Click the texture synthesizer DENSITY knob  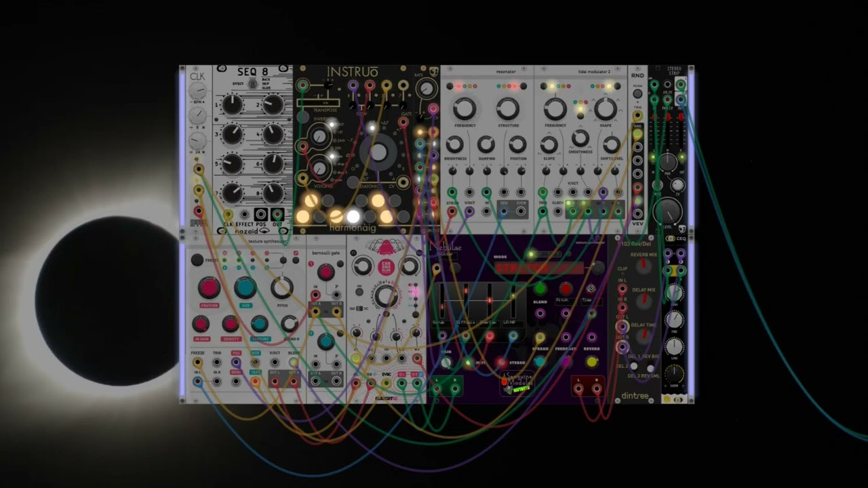(x=230, y=324)
